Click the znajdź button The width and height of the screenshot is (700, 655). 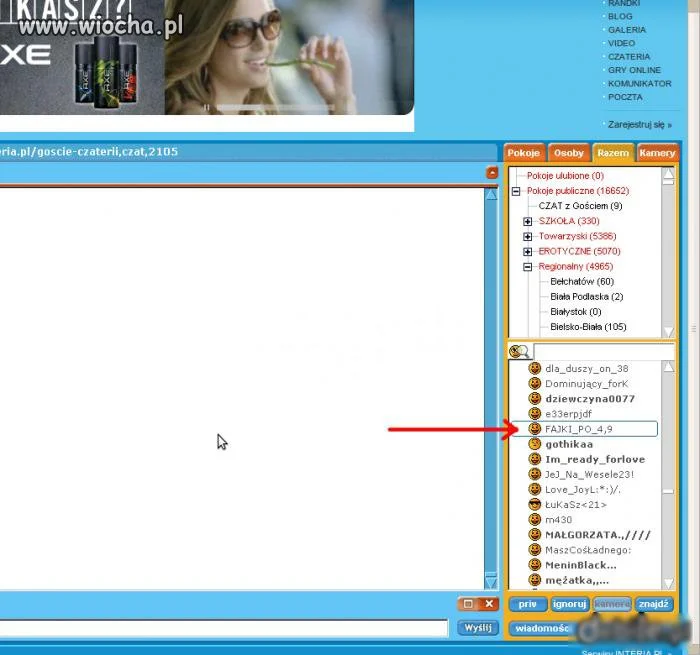(x=654, y=604)
